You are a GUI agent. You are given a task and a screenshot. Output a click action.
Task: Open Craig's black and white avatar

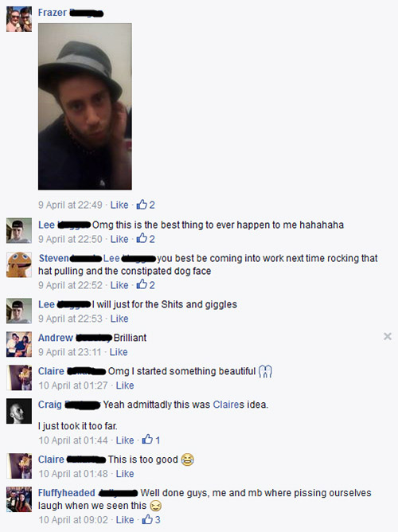[19, 411]
